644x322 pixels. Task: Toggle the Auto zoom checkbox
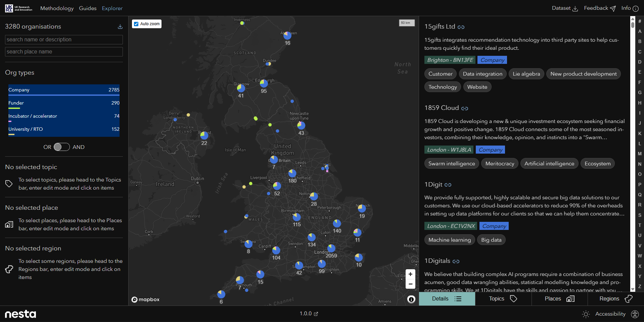pyautogui.click(x=136, y=24)
